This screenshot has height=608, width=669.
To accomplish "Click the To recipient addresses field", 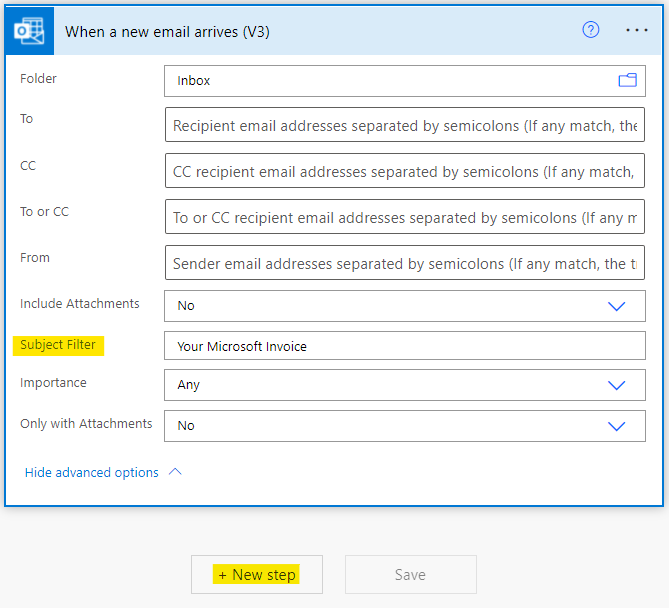I will (404, 126).
